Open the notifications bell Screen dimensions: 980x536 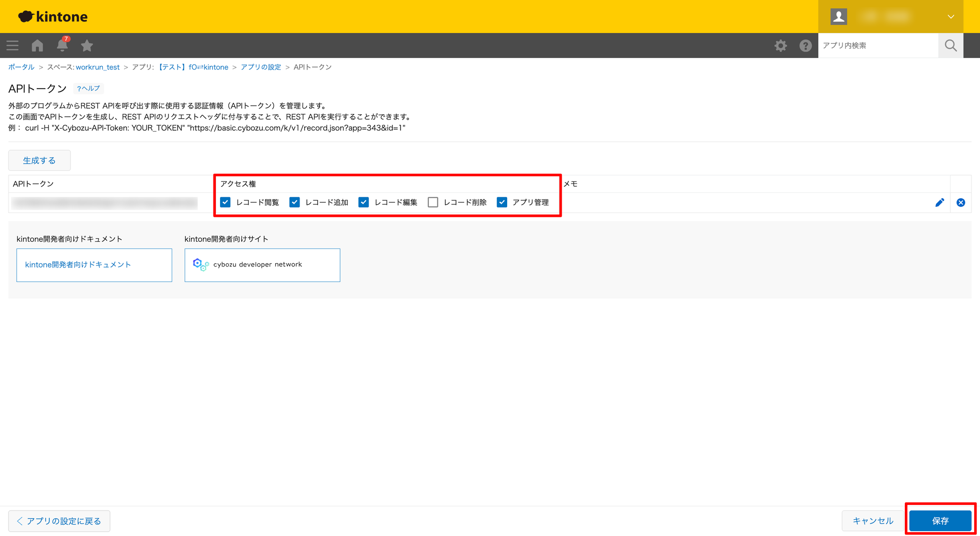tap(62, 45)
